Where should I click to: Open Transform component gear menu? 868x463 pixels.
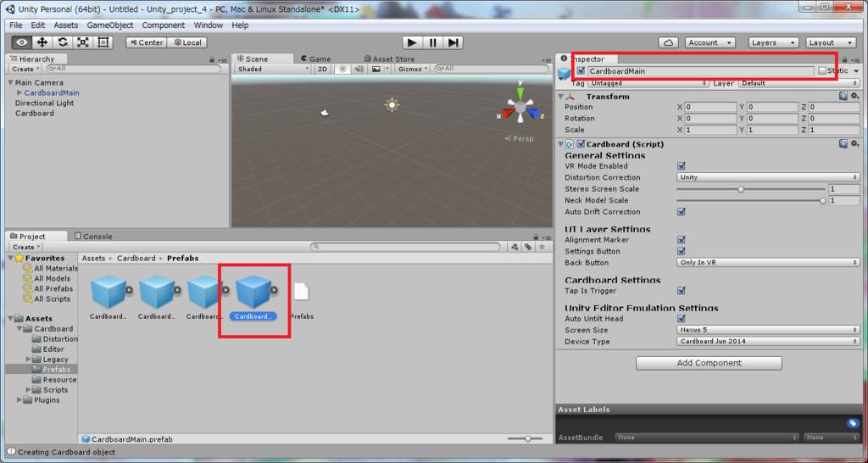[x=854, y=97]
